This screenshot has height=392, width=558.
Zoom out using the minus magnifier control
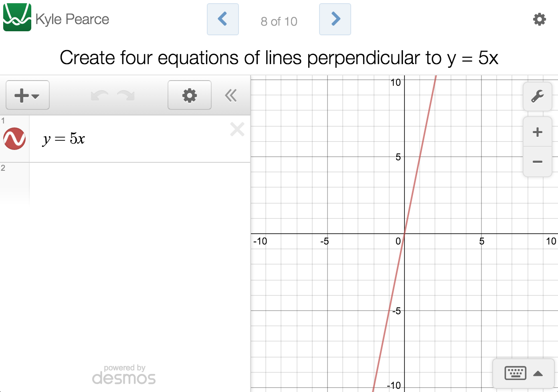tap(537, 162)
